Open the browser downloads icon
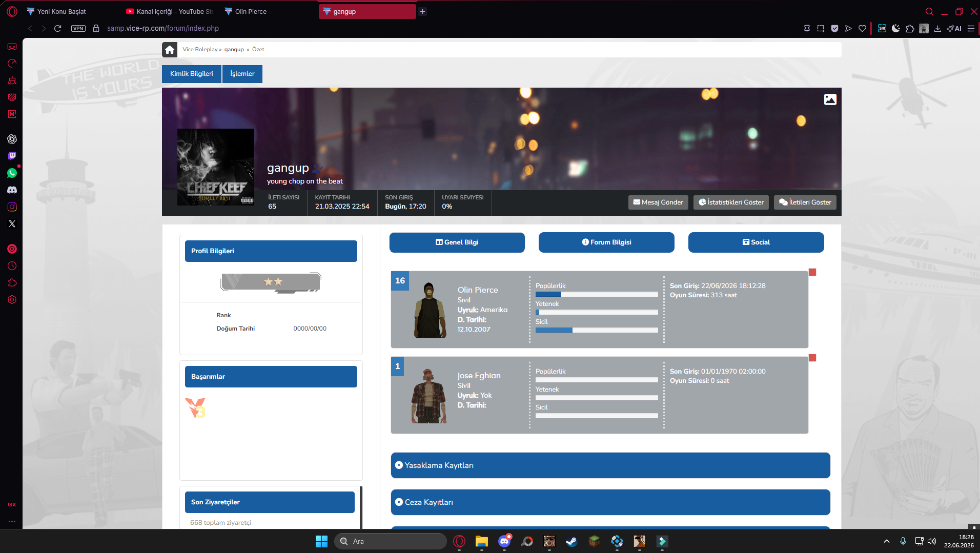Image resolution: width=980 pixels, height=553 pixels. (x=937, y=28)
